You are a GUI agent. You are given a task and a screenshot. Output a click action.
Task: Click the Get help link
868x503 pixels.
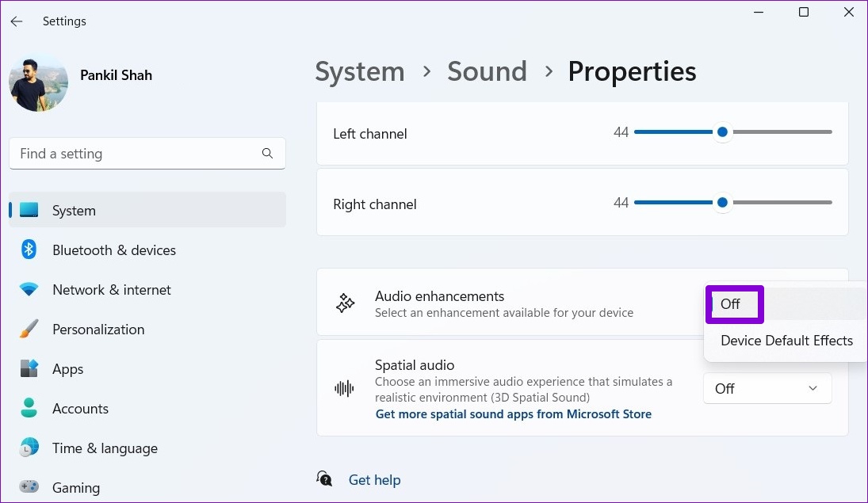pos(374,480)
